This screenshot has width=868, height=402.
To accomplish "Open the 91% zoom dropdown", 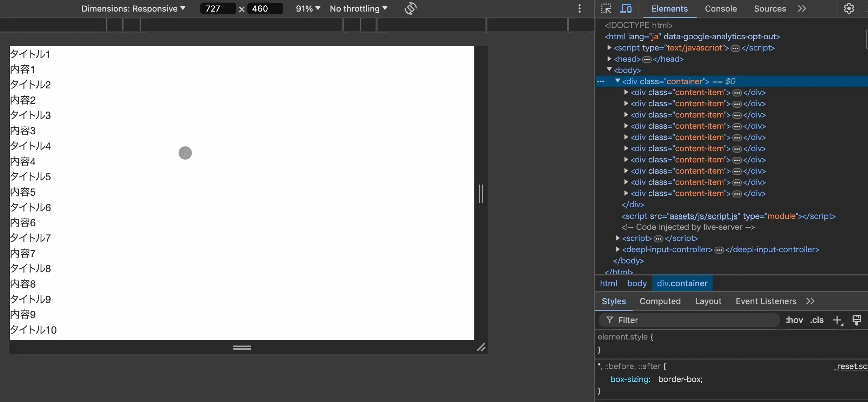I will (308, 8).
